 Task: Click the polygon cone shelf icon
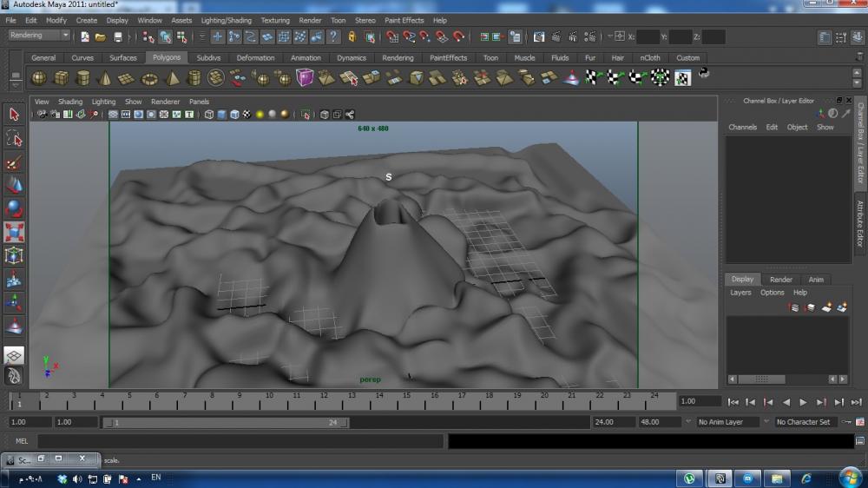105,78
